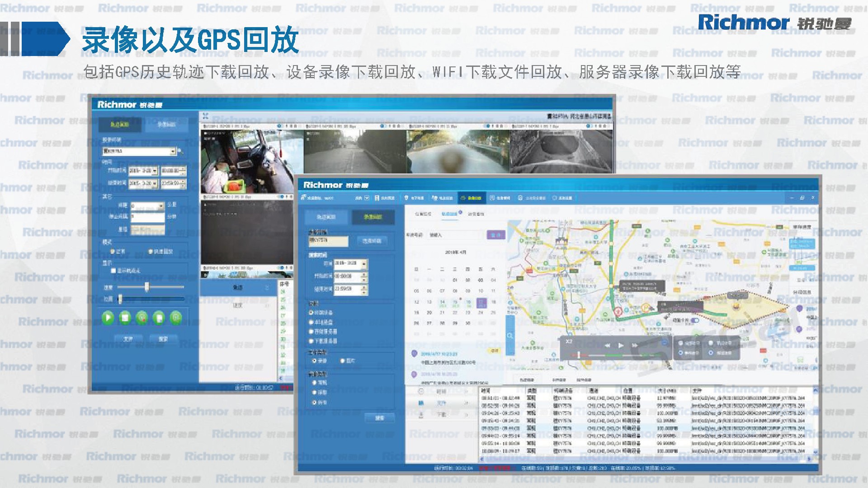Select quick playback radio in back window

[151, 251]
